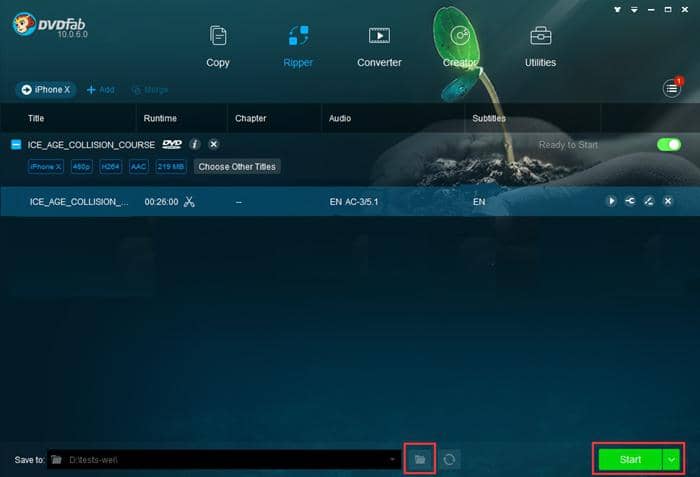Open the Creator module
700x477 pixels.
pos(460,46)
